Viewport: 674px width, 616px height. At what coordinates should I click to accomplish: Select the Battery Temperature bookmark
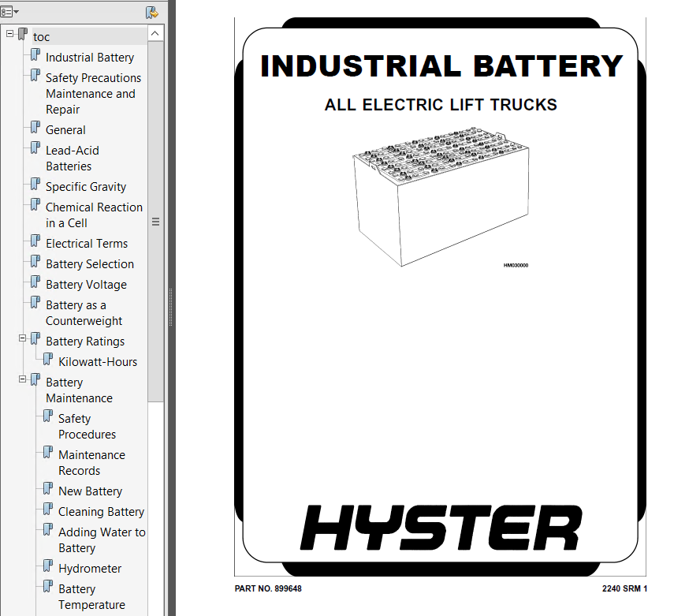pos(92,596)
